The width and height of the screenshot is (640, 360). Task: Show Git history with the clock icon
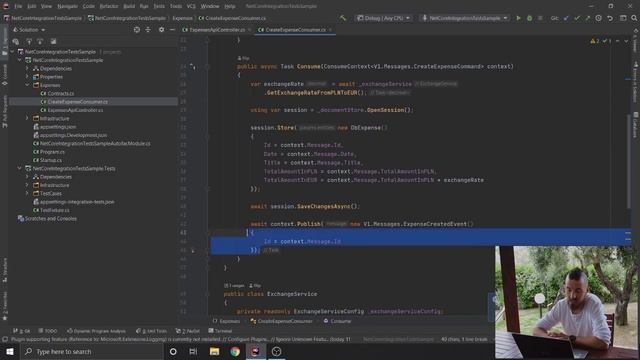598,18
